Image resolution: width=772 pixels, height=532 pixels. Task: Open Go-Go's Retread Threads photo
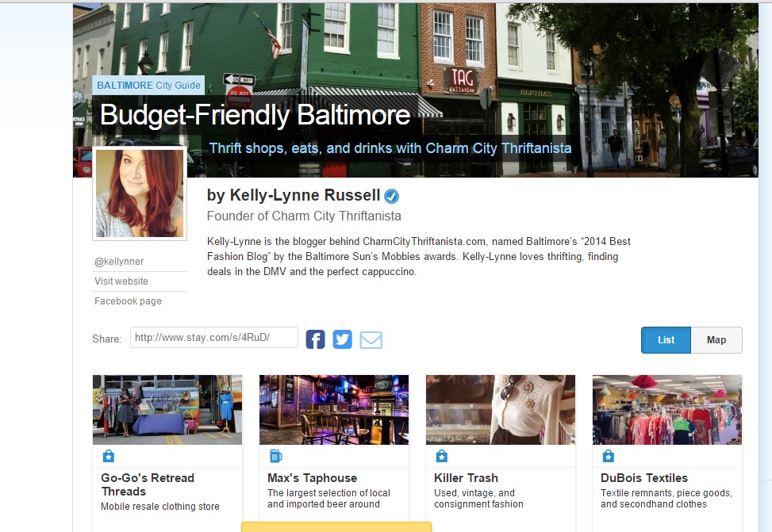tap(167, 409)
